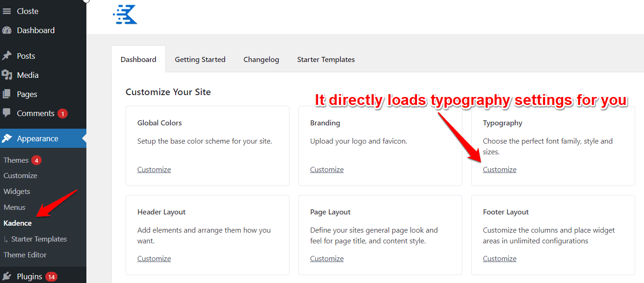Screen dimensions: 644x283
Task: Click the Appearance paintbrush icon
Action: tap(7, 138)
